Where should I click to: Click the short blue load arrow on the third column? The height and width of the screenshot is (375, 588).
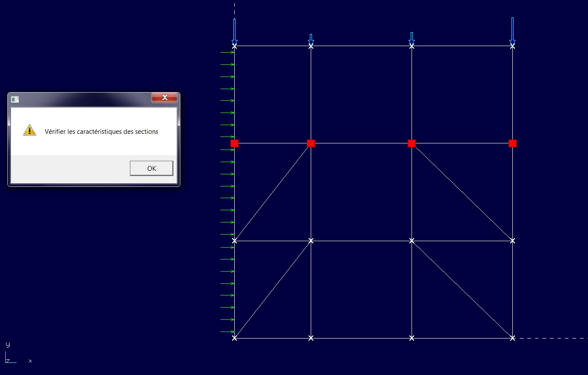coord(412,39)
